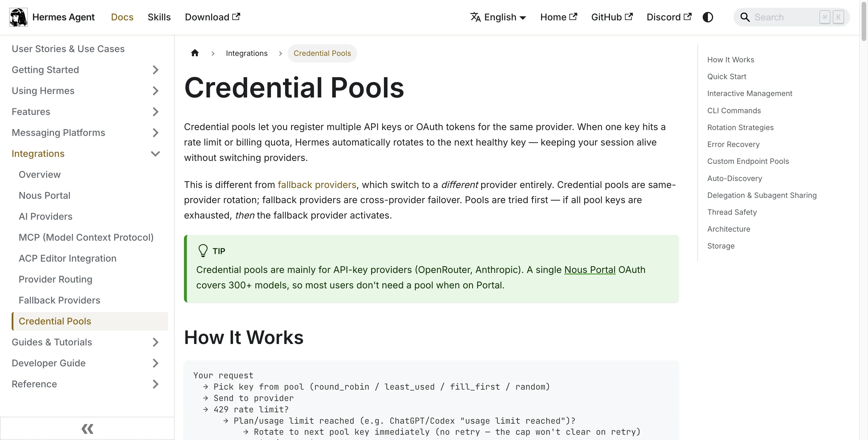Open the Home nav link
868x440 pixels.
click(559, 17)
